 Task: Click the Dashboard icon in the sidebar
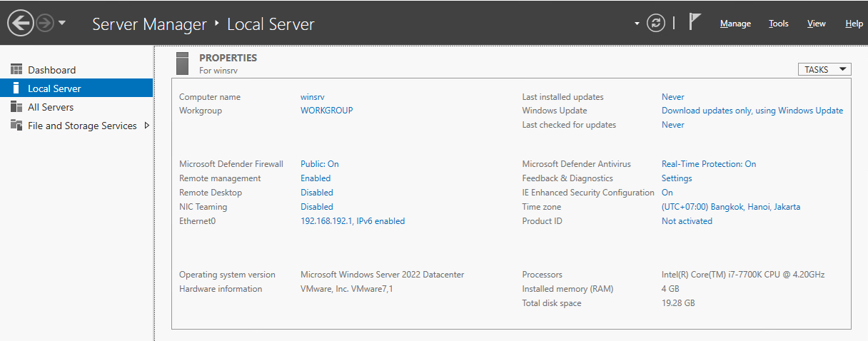[16, 70]
